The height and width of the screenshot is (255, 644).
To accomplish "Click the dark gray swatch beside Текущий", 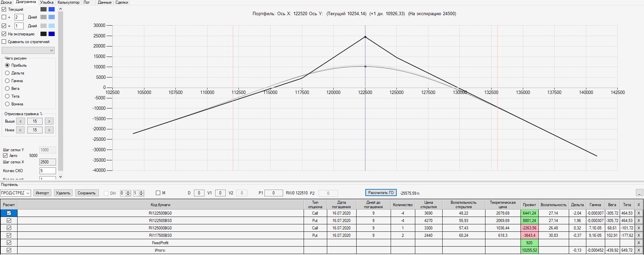I will [x=44, y=9].
